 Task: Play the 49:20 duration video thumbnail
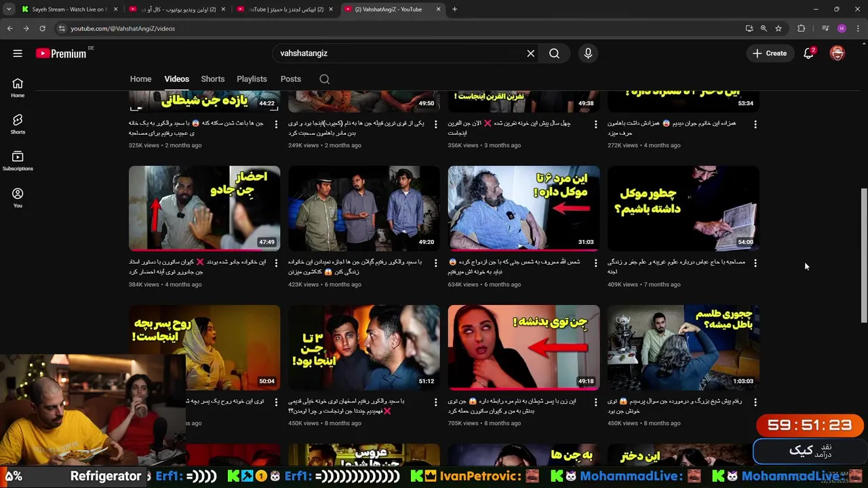[x=364, y=208]
